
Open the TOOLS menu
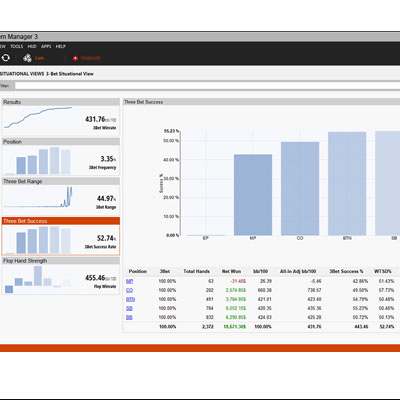[17, 46]
